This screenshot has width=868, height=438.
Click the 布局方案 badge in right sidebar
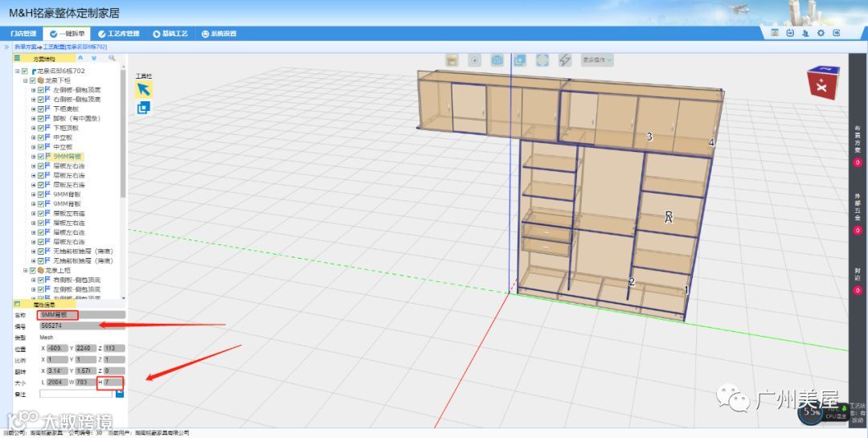pyautogui.click(x=858, y=162)
